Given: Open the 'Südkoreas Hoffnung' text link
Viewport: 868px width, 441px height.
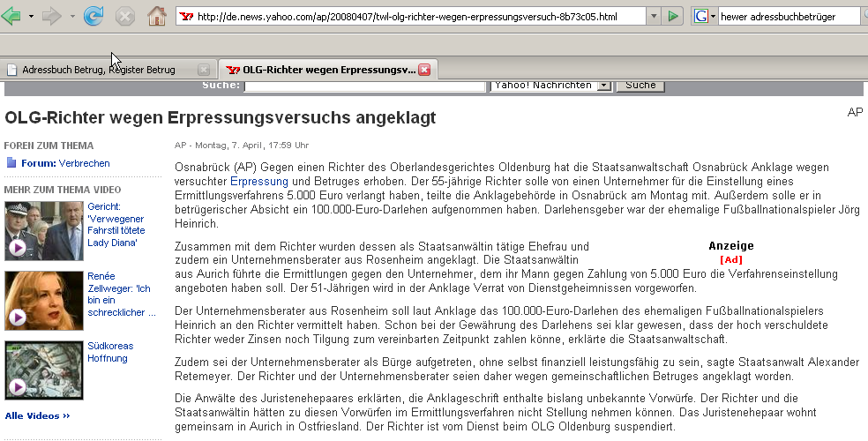Looking at the screenshot, I should click(111, 352).
